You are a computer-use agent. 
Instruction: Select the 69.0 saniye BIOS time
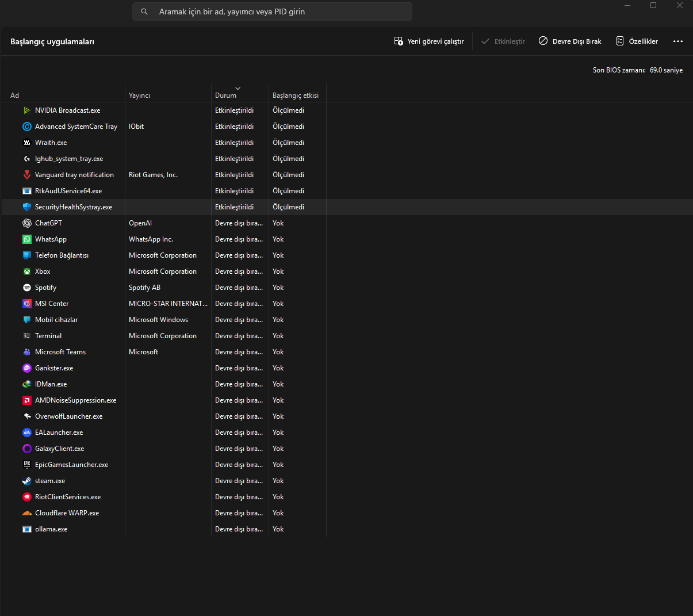(666, 70)
